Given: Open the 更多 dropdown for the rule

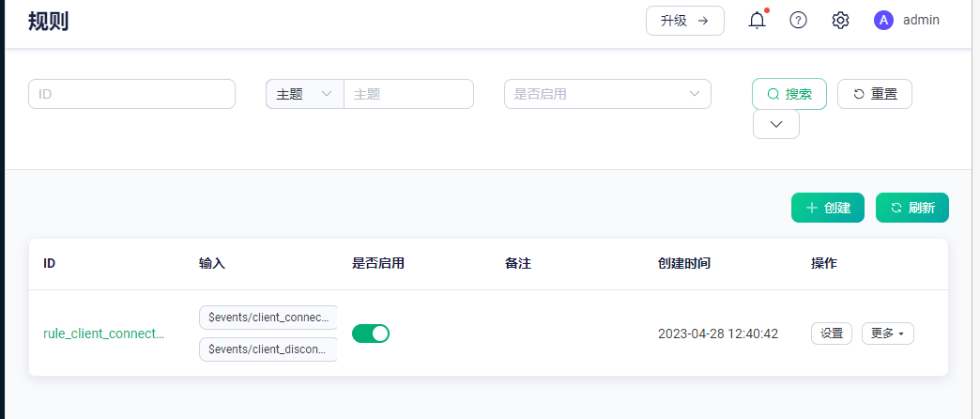Looking at the screenshot, I should click(887, 334).
